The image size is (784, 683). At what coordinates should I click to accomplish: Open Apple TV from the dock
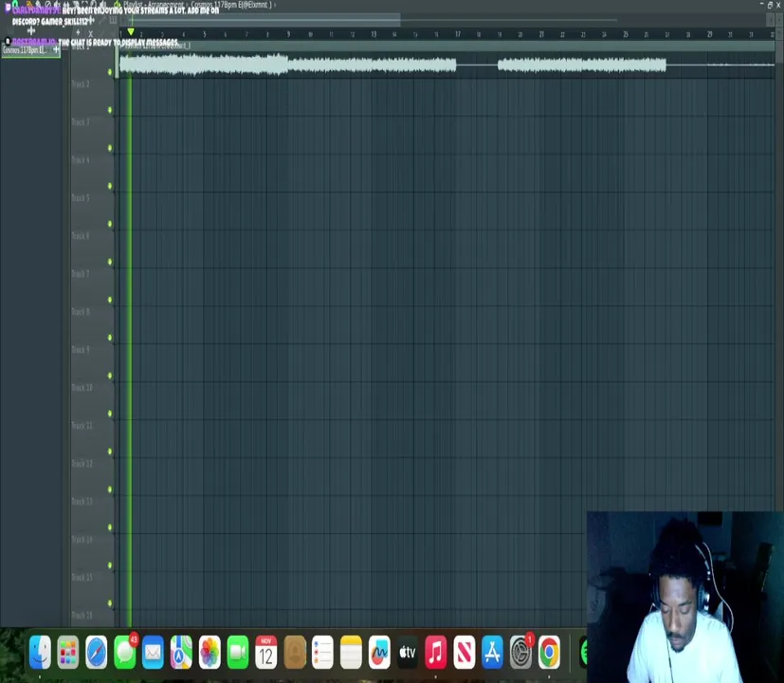click(x=408, y=653)
